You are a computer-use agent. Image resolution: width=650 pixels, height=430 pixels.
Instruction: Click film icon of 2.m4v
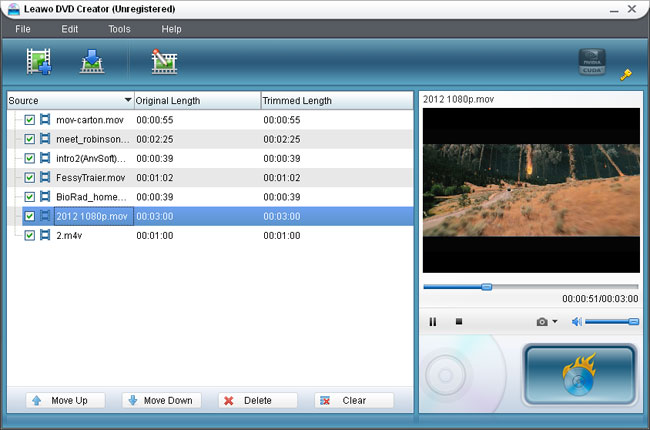click(45, 235)
